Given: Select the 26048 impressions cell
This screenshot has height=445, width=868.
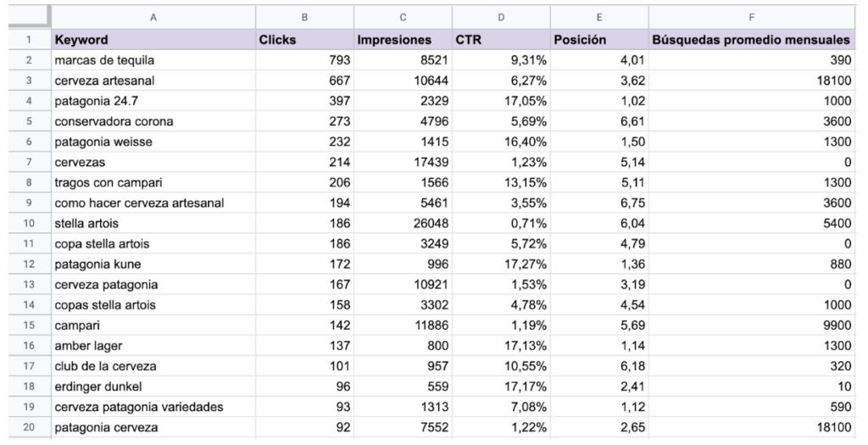Looking at the screenshot, I should 403,223.
